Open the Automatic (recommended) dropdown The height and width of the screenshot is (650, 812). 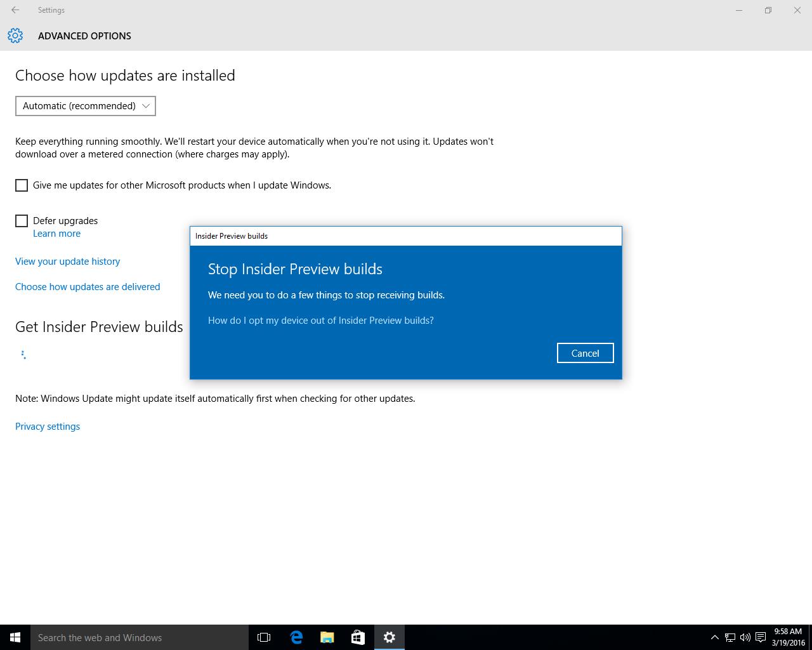point(86,106)
